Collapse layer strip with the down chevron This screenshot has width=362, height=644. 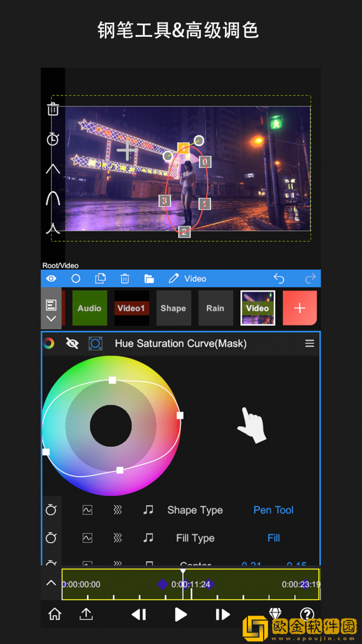51,318
